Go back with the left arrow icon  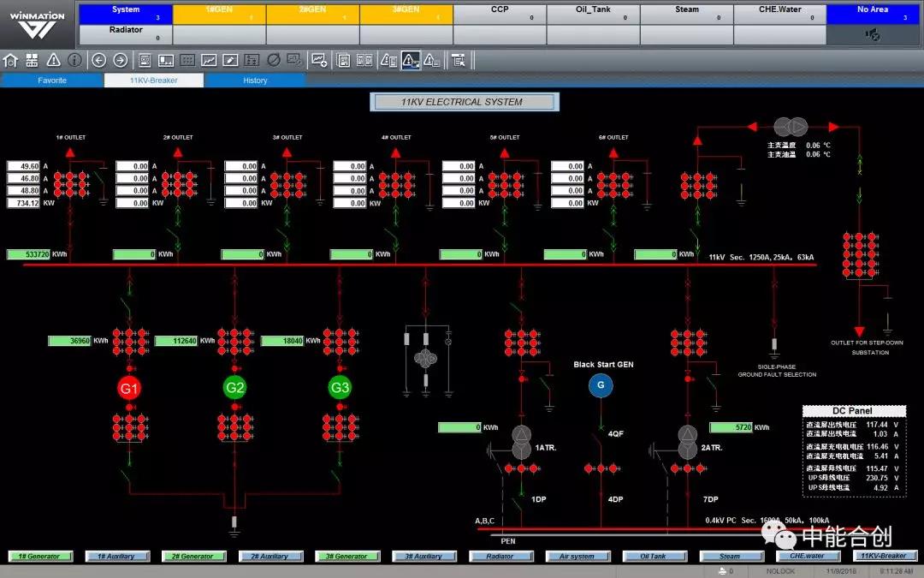pos(98,60)
